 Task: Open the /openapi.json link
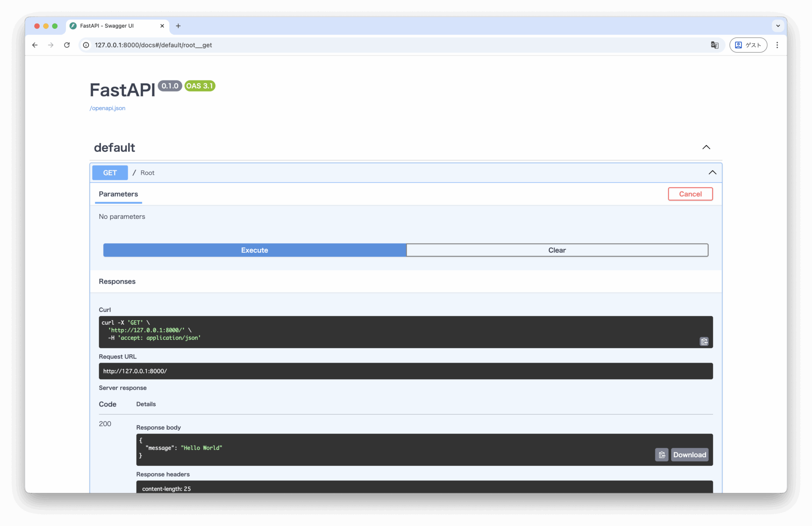coord(107,108)
